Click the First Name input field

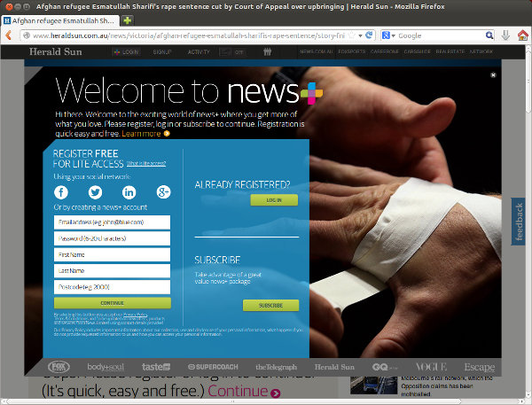point(112,254)
